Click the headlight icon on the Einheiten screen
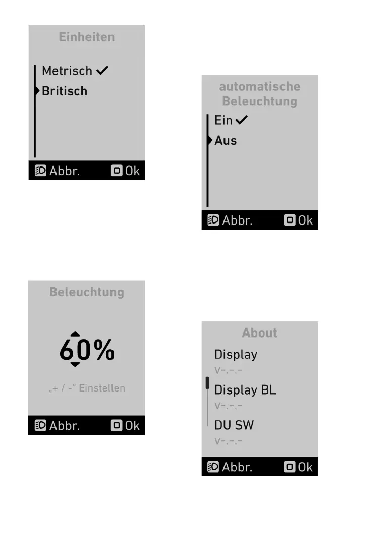The image size is (392, 558). [41, 171]
